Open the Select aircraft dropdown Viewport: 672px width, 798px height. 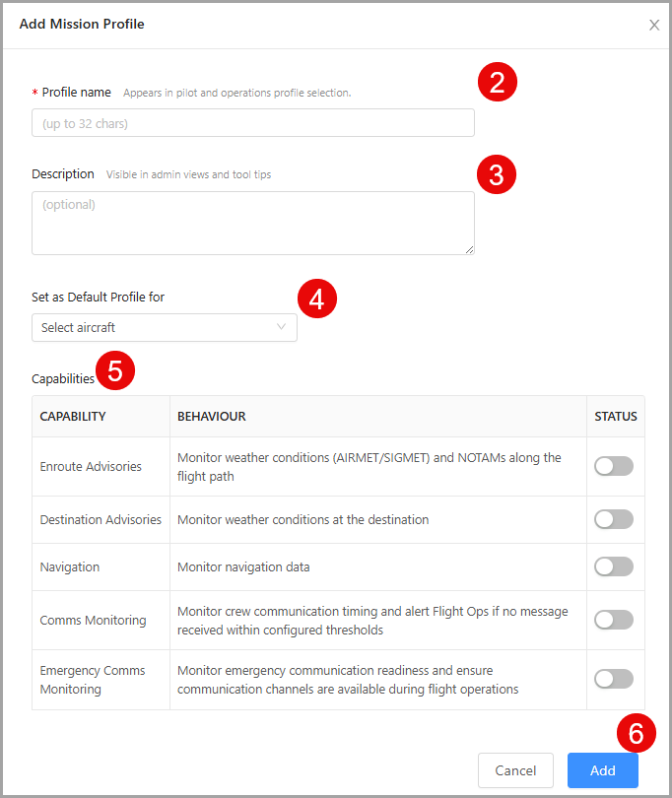click(165, 328)
